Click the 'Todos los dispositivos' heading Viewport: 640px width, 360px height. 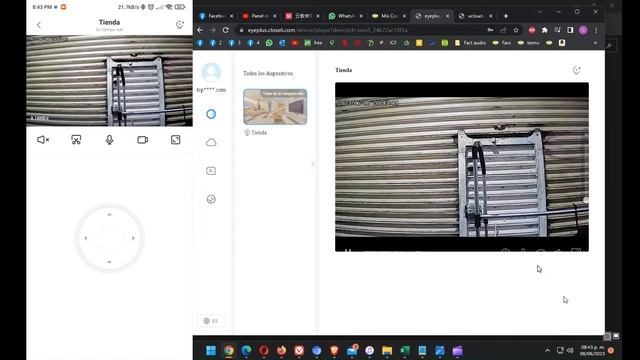point(268,73)
